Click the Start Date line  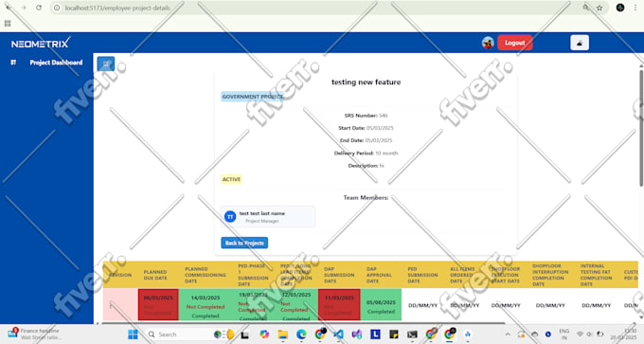[366, 128]
